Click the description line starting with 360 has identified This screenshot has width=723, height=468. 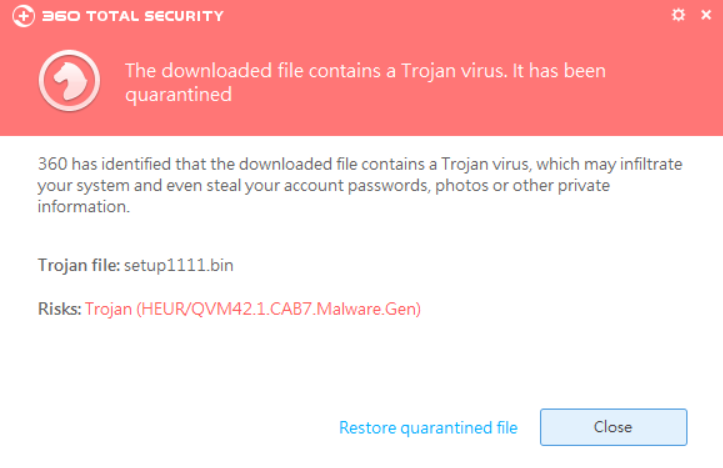tap(360, 164)
